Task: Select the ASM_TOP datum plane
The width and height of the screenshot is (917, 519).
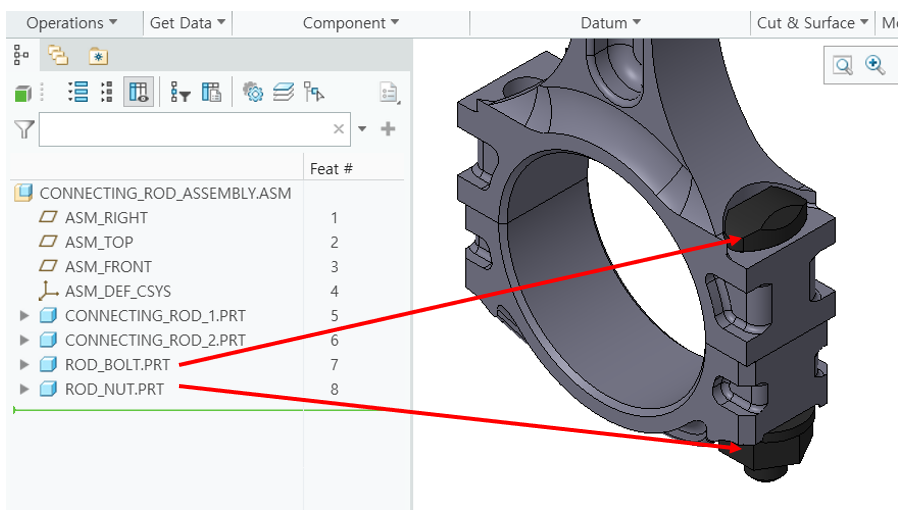Action: pos(99,242)
